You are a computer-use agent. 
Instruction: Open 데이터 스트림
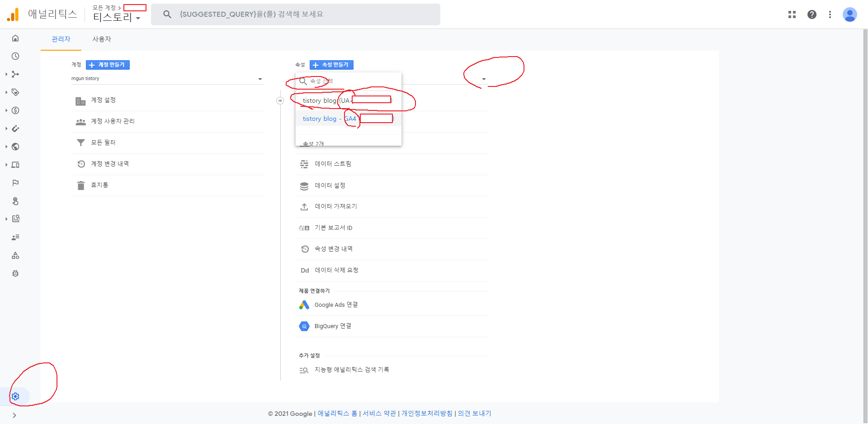point(392,164)
